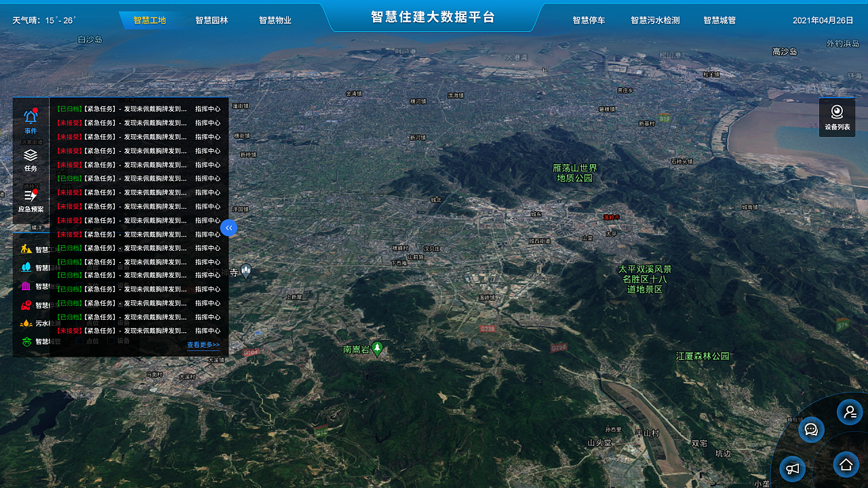
Task: Click the 太平双溪风景名胜区 map label
Action: click(x=644, y=279)
